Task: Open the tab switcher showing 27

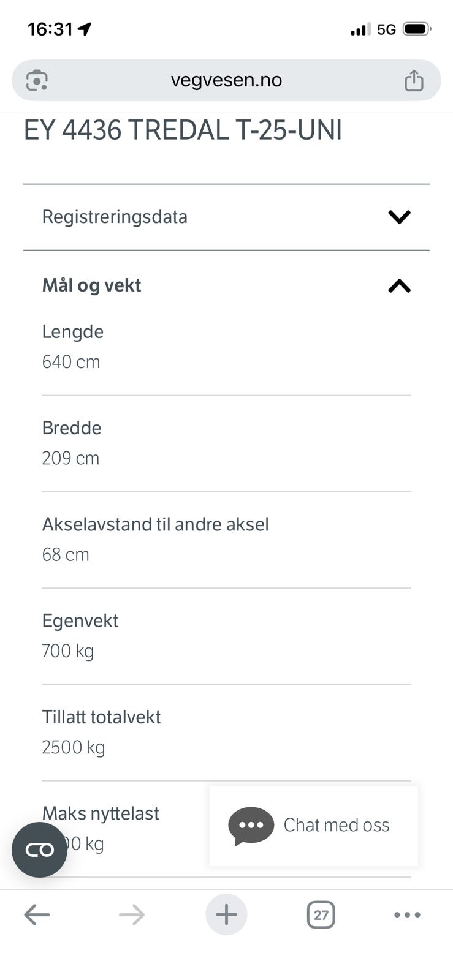Action: (321, 915)
